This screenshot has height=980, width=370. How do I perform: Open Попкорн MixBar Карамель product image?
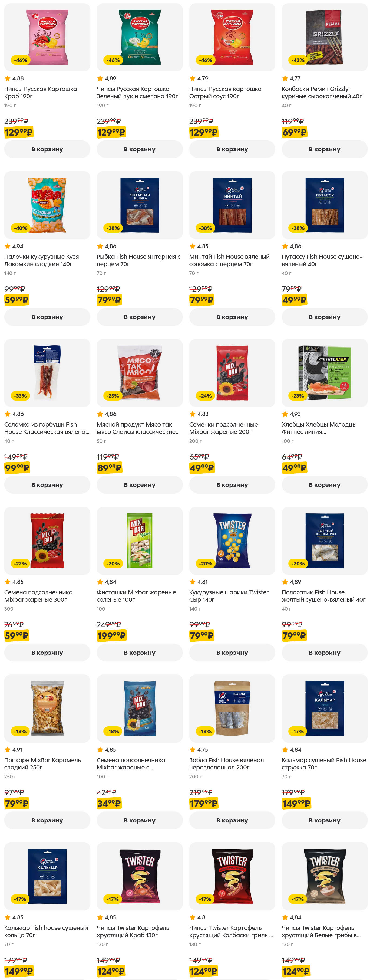[x=47, y=708]
